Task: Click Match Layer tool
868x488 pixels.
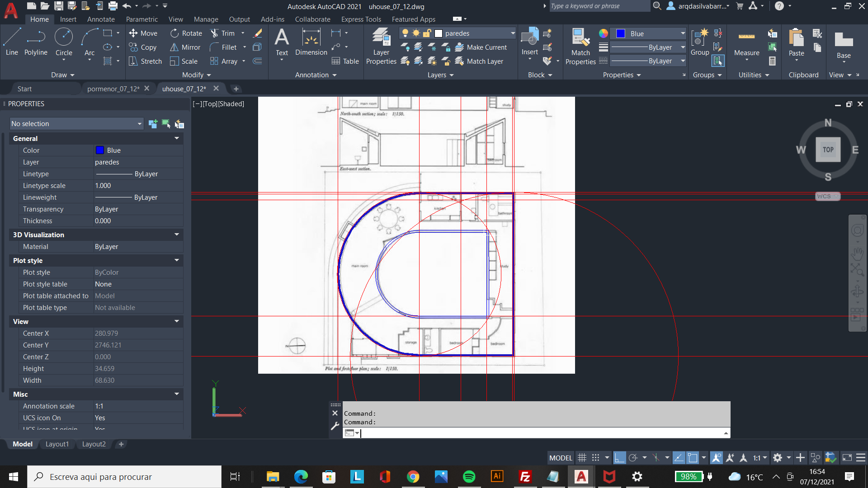Action: coord(479,61)
